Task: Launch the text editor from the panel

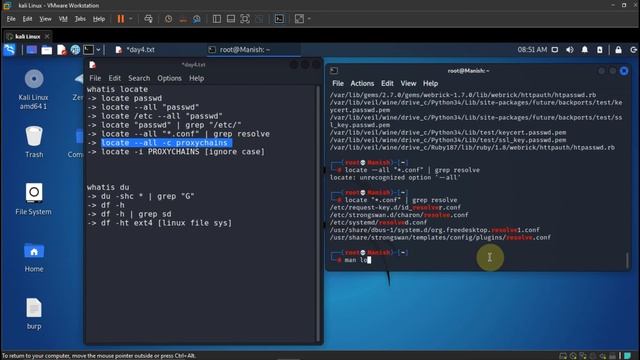Action: [x=61, y=50]
